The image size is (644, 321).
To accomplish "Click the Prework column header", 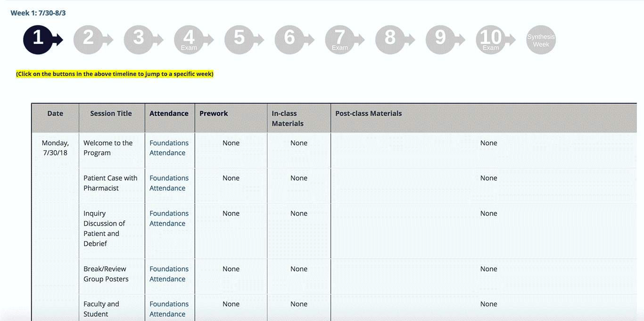I will pos(231,118).
